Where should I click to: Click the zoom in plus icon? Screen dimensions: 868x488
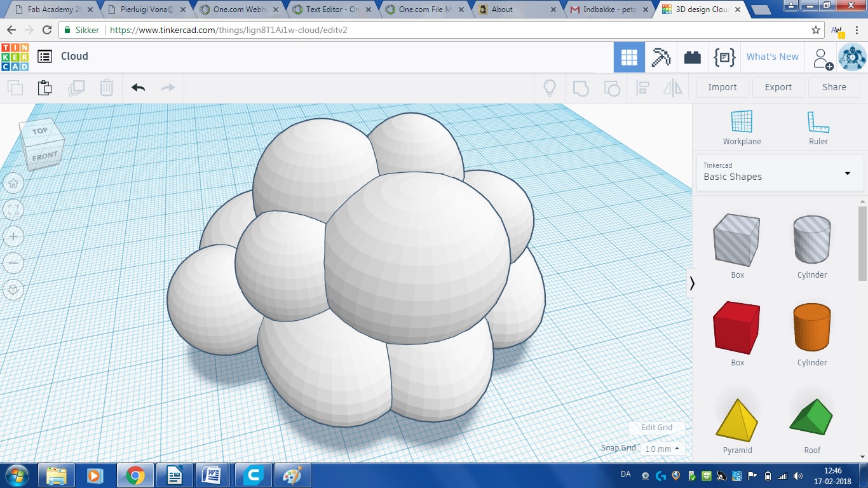[x=13, y=236]
